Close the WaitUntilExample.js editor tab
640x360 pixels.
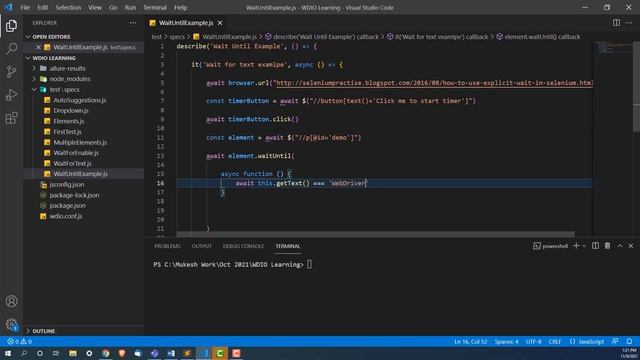220,23
